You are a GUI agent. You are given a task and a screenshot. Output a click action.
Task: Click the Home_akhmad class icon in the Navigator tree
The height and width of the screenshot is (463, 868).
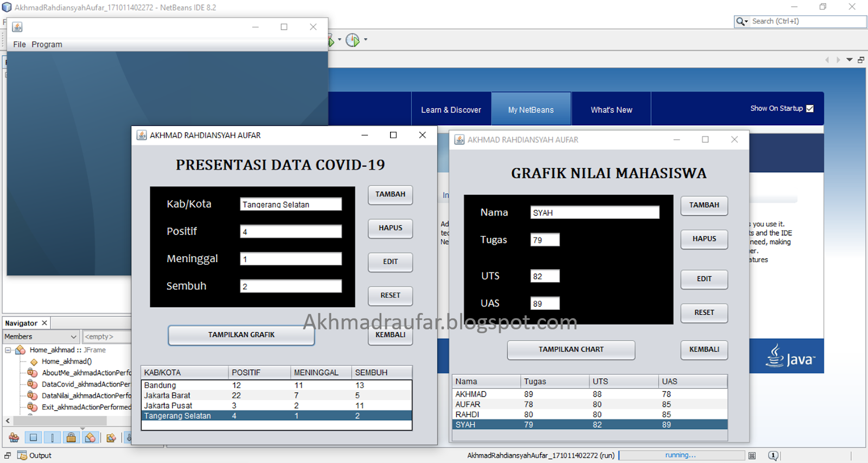click(x=21, y=350)
